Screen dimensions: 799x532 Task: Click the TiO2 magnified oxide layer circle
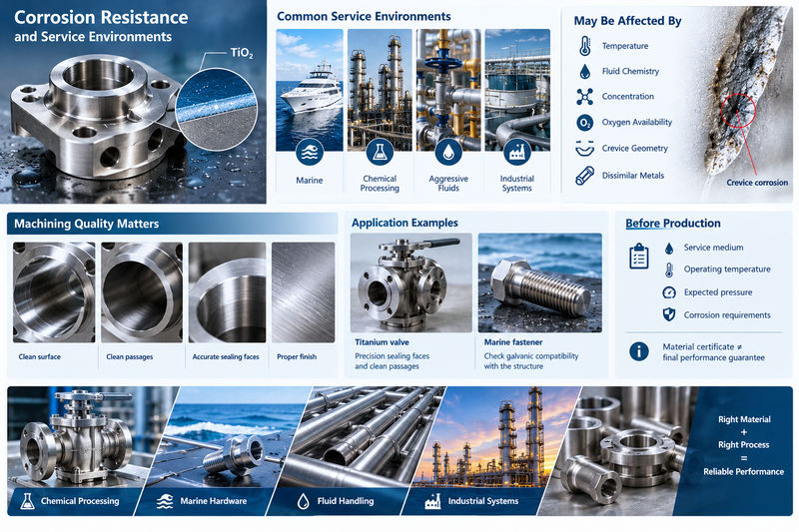216,110
